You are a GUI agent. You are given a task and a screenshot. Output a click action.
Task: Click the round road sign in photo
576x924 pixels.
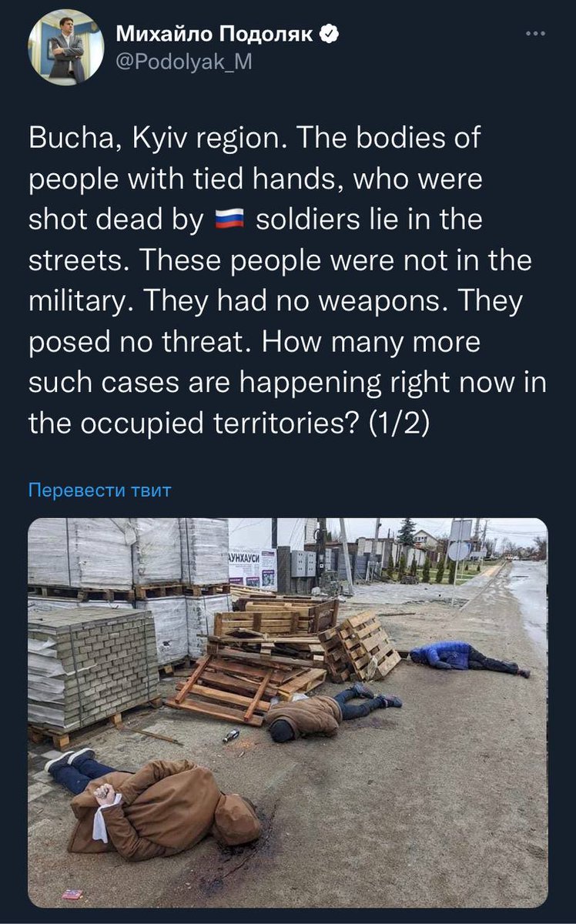(x=459, y=551)
